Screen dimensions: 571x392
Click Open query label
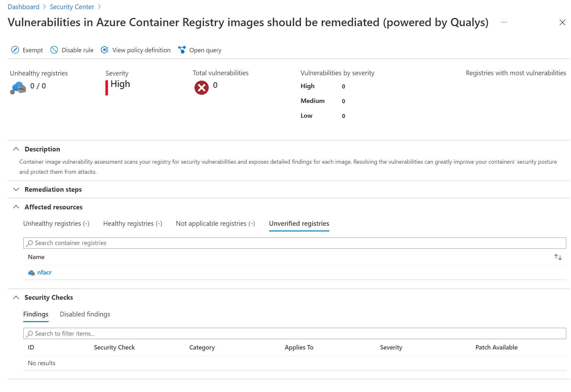[205, 50]
